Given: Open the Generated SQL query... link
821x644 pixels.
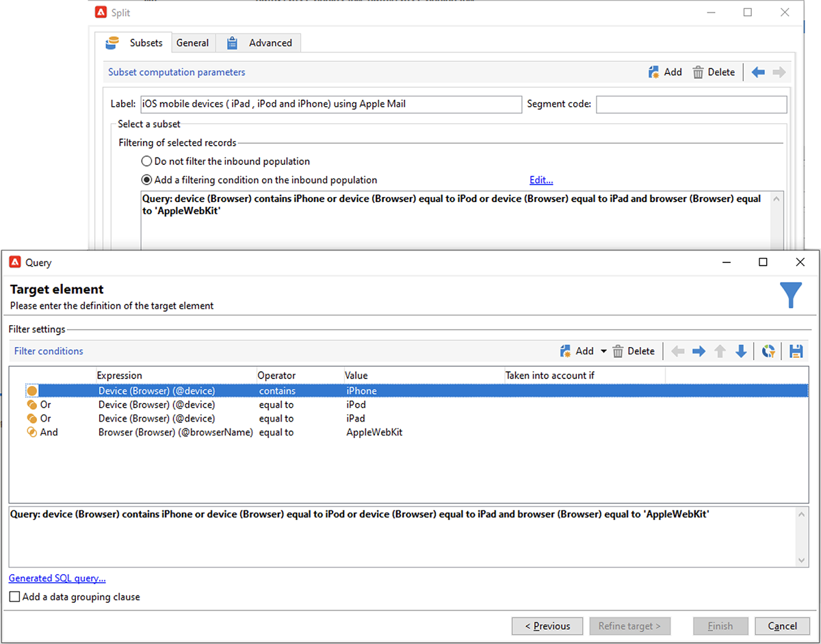Looking at the screenshot, I should click(x=57, y=578).
